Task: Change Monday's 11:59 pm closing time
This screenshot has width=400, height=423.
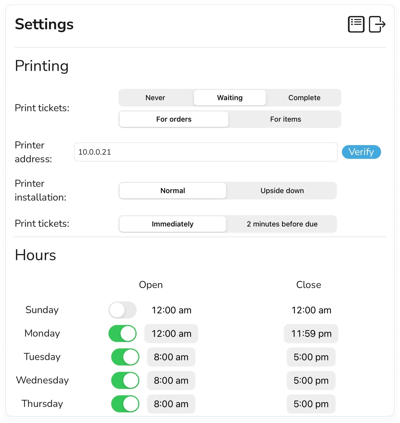Action: tap(311, 334)
